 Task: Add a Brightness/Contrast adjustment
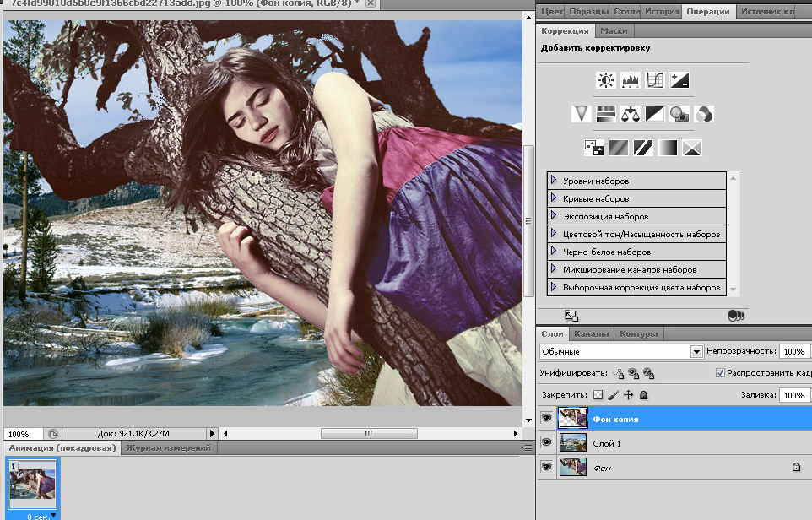[605, 80]
